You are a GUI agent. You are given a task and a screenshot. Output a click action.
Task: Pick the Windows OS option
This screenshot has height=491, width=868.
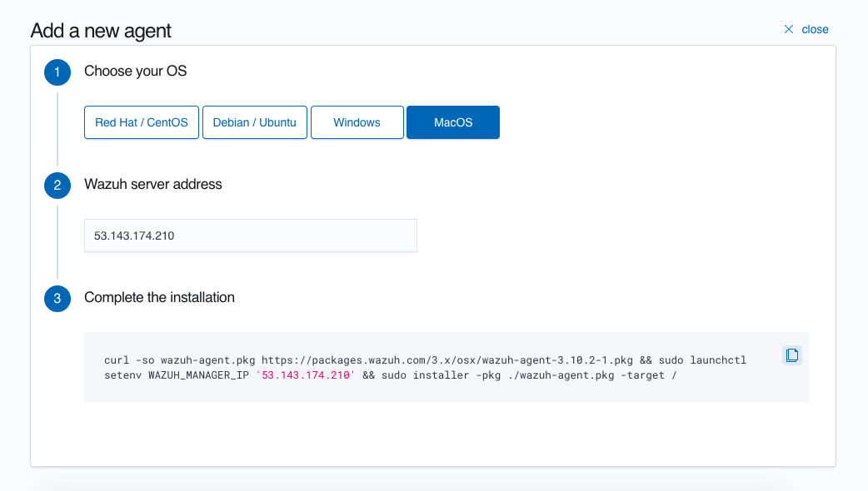tap(357, 122)
